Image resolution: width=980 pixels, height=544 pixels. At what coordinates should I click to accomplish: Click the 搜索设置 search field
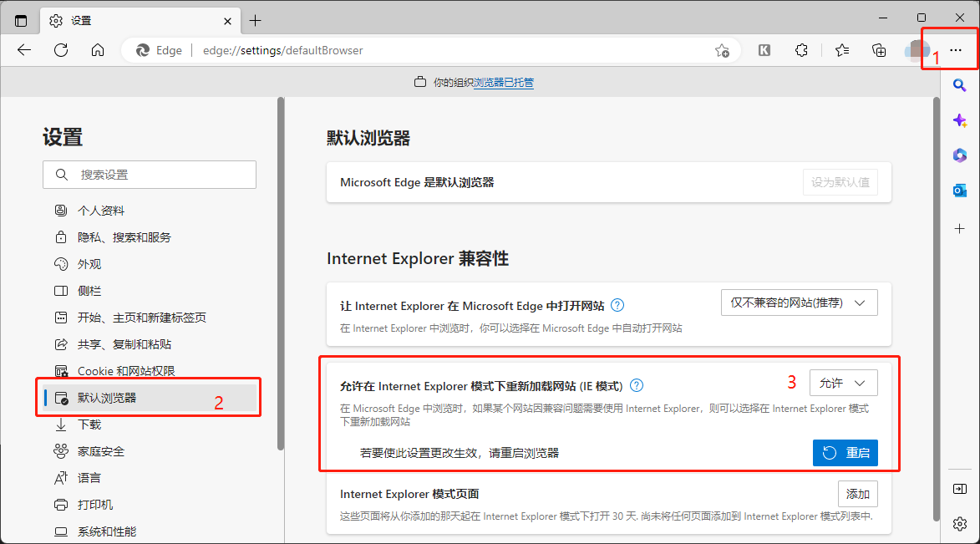pyautogui.click(x=150, y=175)
